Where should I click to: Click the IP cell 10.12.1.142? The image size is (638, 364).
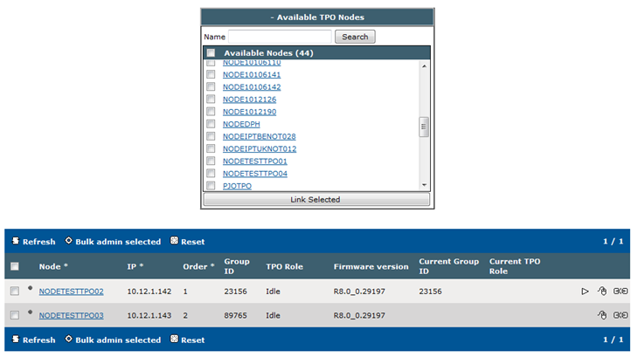tap(149, 292)
